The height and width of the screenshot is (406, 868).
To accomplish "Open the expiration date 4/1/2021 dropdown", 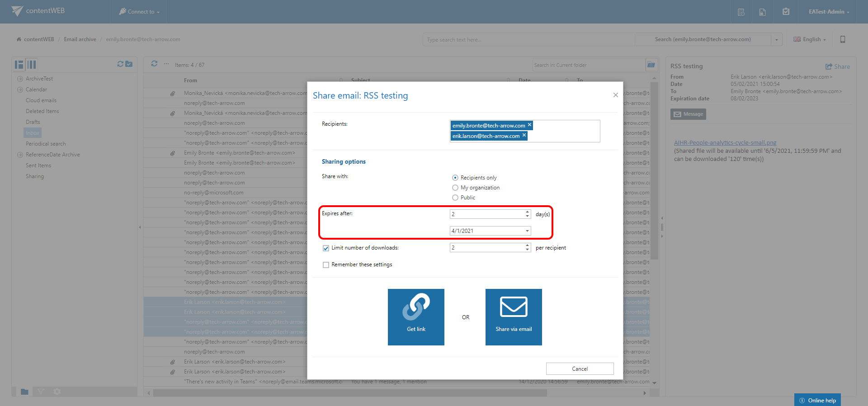I will 527,231.
